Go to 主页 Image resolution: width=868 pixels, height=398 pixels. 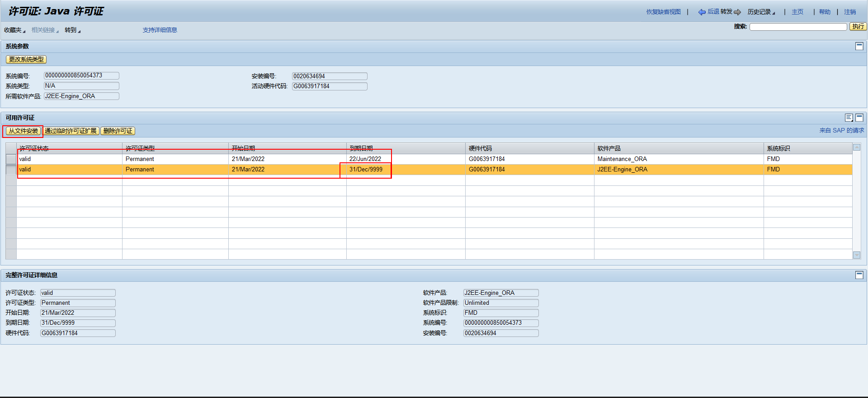(797, 12)
